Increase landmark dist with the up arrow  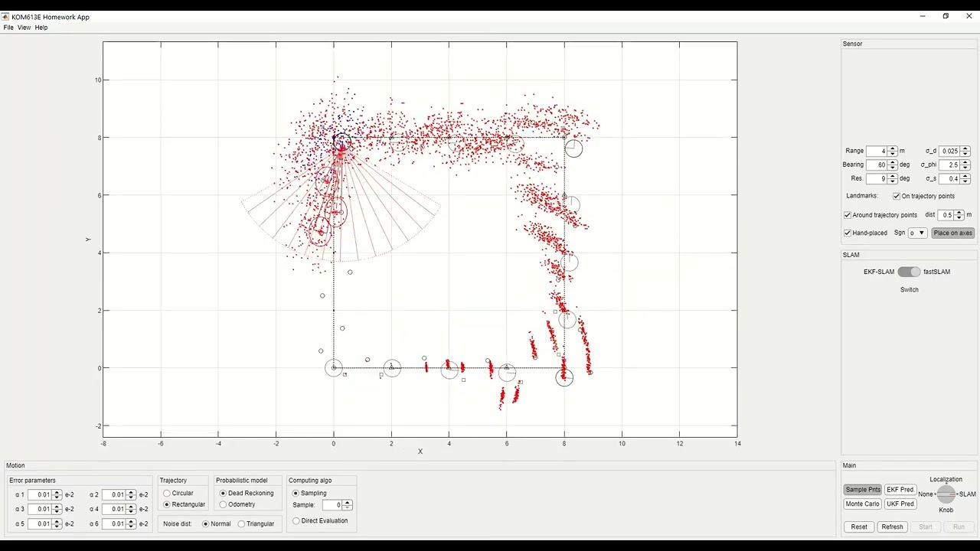(959, 213)
